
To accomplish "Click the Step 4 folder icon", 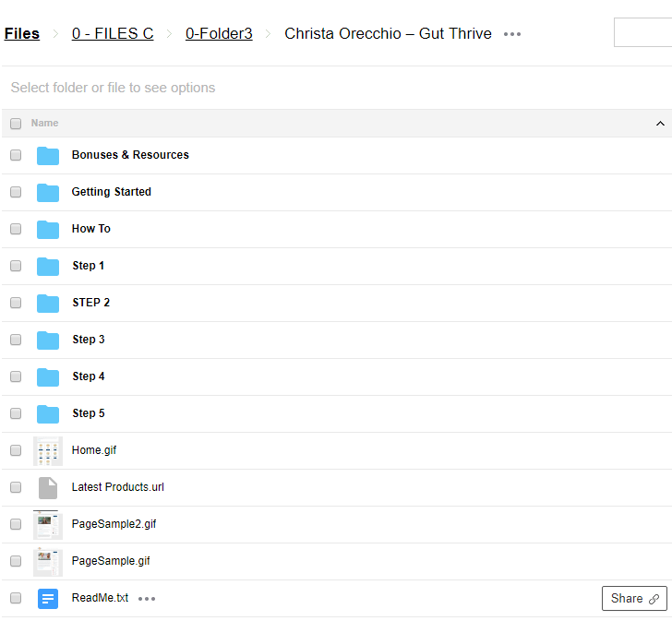I will pyautogui.click(x=48, y=376).
